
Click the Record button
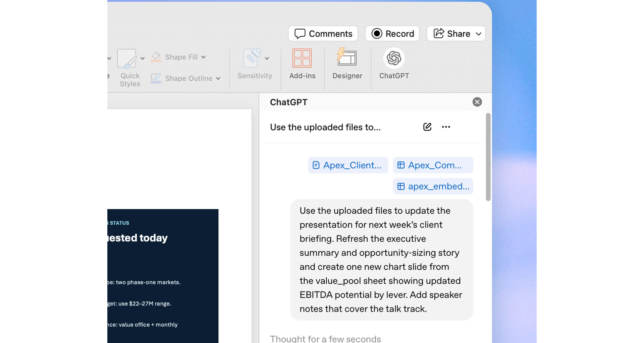point(392,33)
